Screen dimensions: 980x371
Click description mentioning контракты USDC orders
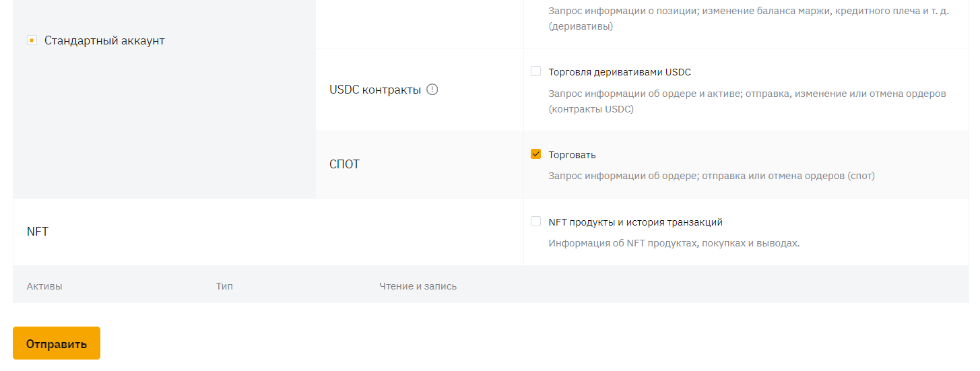(747, 101)
